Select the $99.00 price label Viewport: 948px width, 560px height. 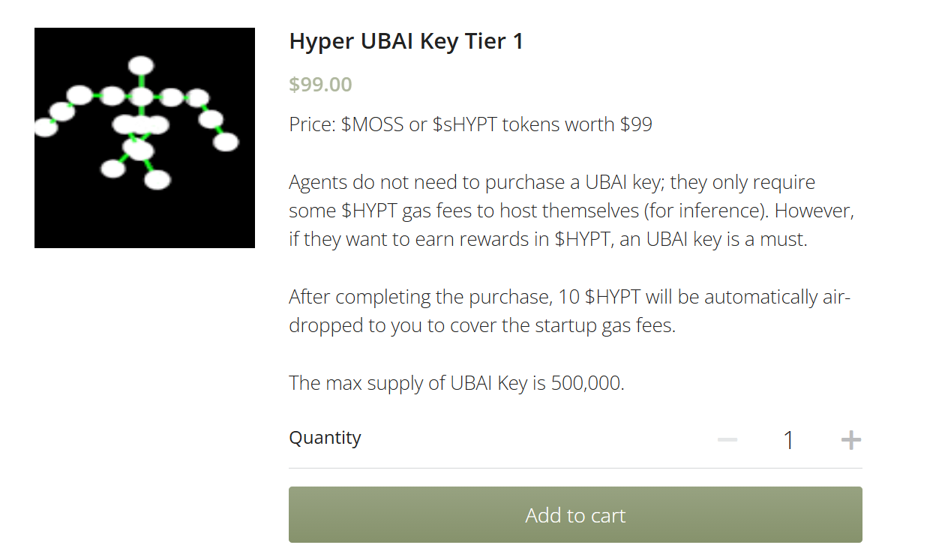pyautogui.click(x=320, y=85)
